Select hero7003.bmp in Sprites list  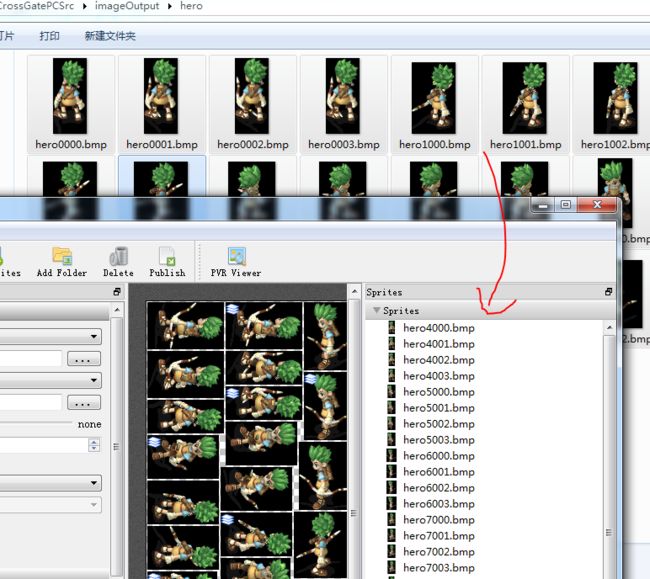439,567
